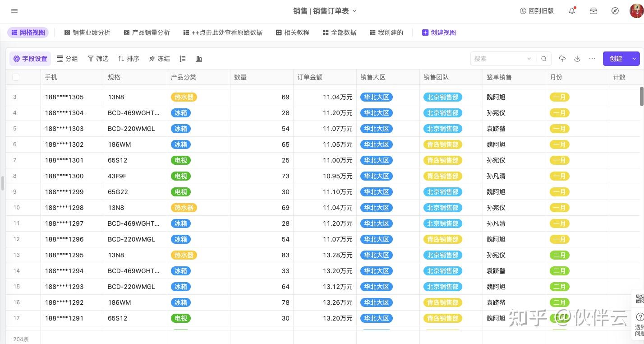Screen dimensions: 644x344
Task: Switch to the 销售业绩分析 view tab
Action: pyautogui.click(x=87, y=33)
